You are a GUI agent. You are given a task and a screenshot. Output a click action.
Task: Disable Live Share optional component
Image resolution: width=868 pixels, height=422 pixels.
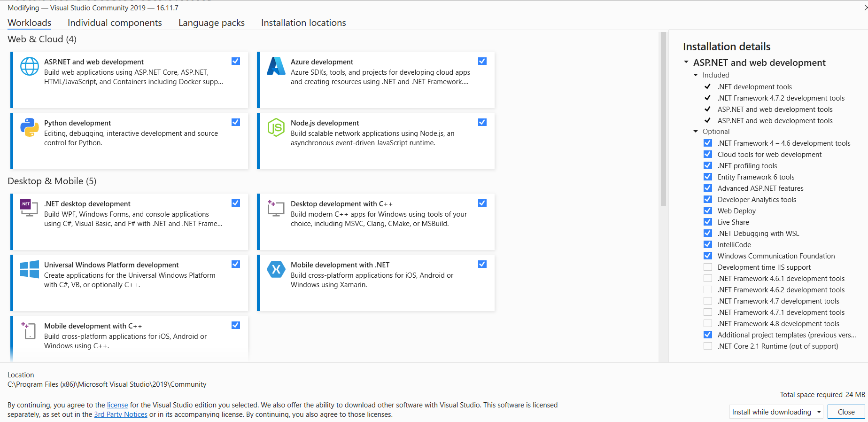[x=708, y=222]
